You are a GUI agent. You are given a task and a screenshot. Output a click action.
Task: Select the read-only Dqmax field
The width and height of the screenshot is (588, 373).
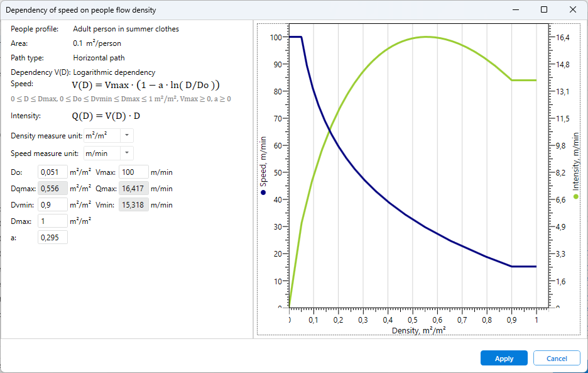click(53, 189)
